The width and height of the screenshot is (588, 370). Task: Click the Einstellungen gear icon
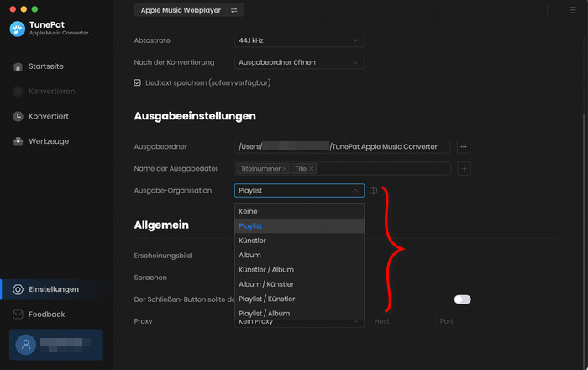[18, 289]
